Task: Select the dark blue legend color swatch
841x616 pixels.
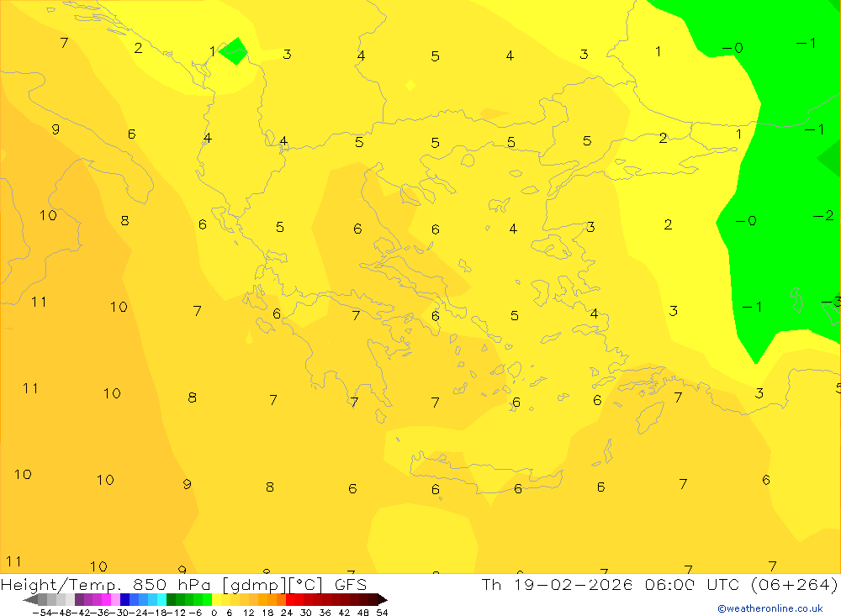Action: click(124, 600)
